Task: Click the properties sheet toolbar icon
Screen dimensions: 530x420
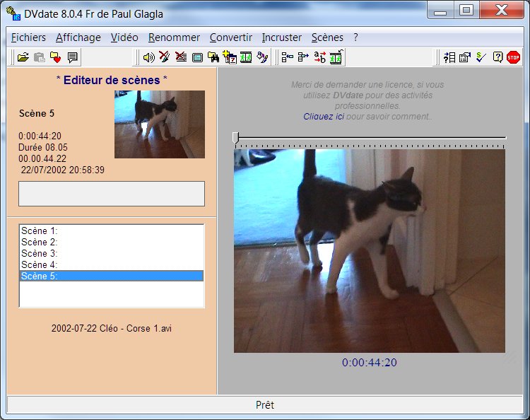Action: (x=464, y=57)
